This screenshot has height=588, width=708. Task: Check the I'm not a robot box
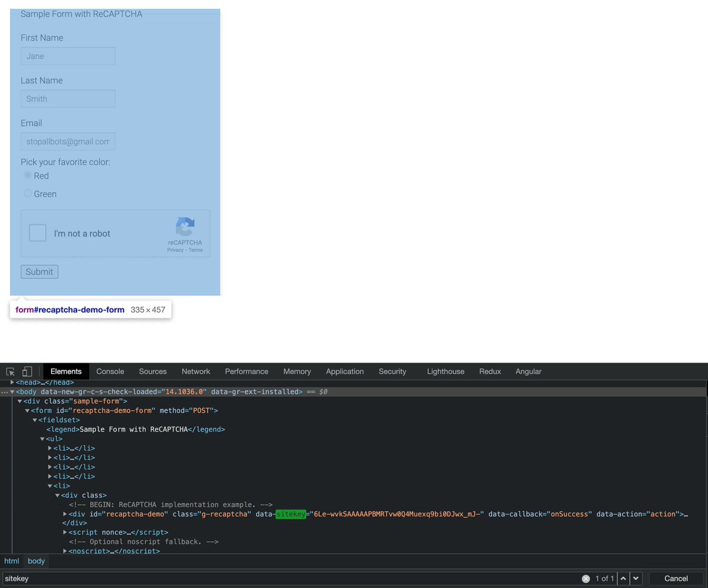point(38,233)
